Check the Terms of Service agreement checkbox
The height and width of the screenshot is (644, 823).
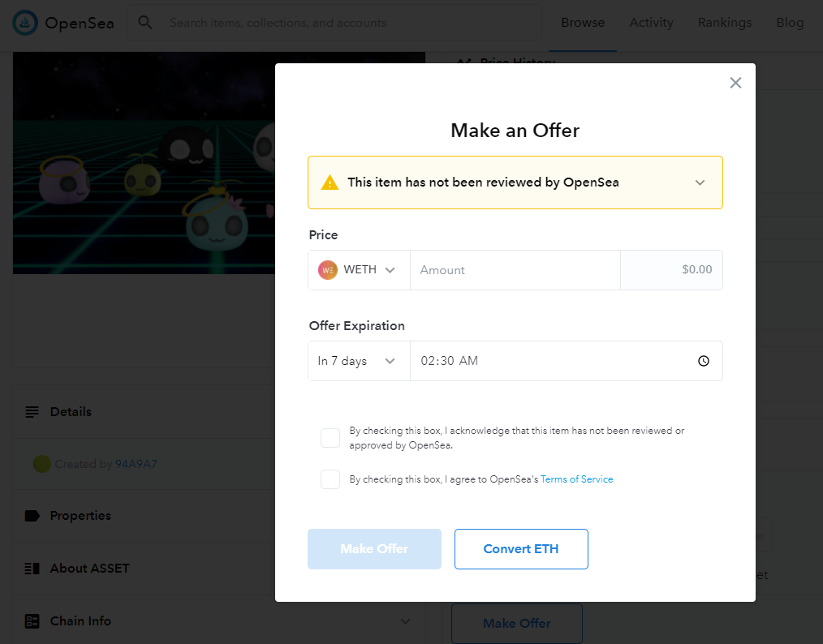point(330,479)
